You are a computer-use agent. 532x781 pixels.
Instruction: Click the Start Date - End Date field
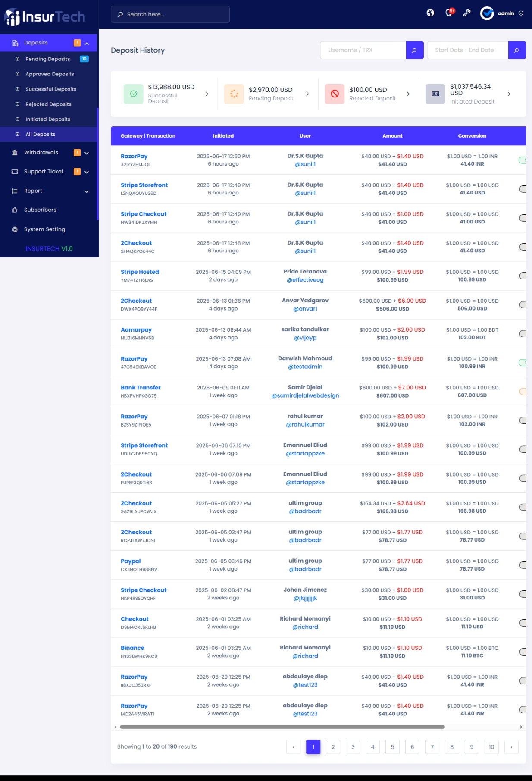(x=468, y=50)
